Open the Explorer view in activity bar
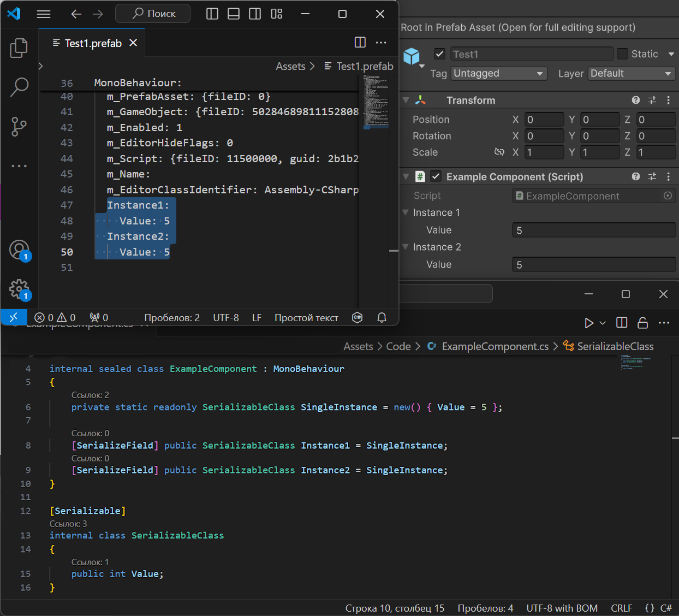This screenshot has height=616, width=679. click(19, 48)
